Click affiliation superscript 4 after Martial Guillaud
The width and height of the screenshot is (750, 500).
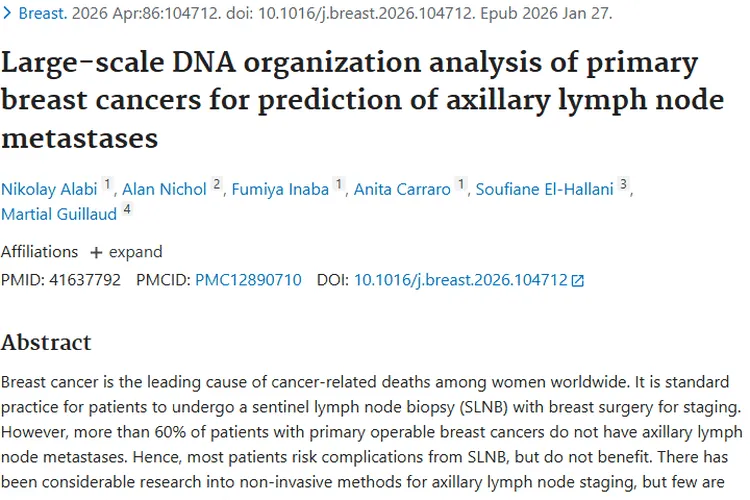[127, 210]
